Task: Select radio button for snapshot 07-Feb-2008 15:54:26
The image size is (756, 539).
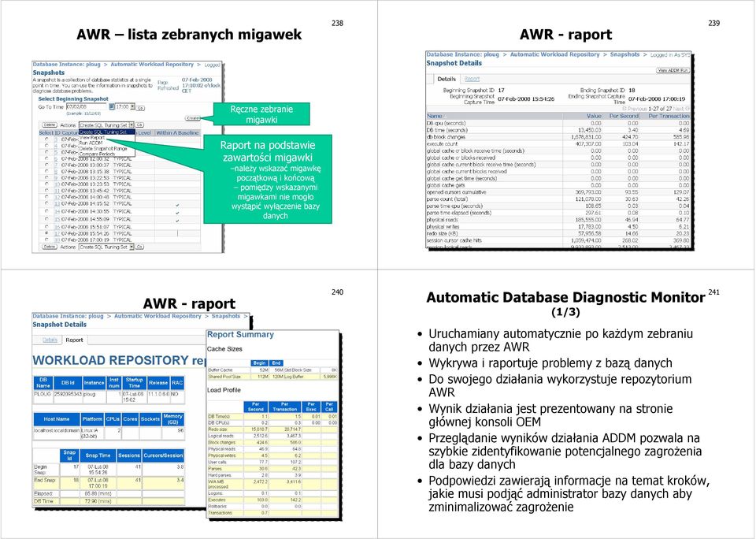Action: pos(46,233)
